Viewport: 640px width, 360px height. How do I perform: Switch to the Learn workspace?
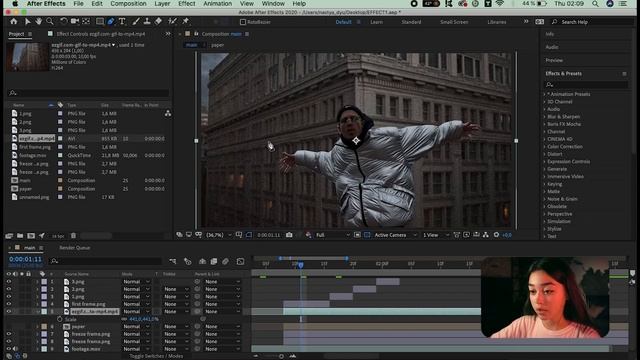point(376,22)
